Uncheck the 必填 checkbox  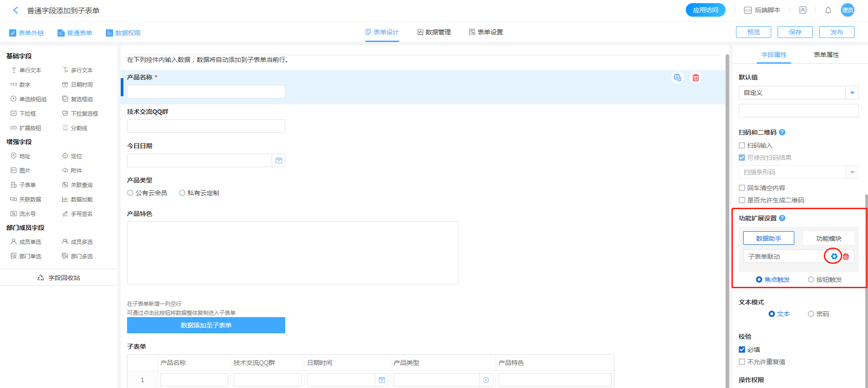[742, 350]
